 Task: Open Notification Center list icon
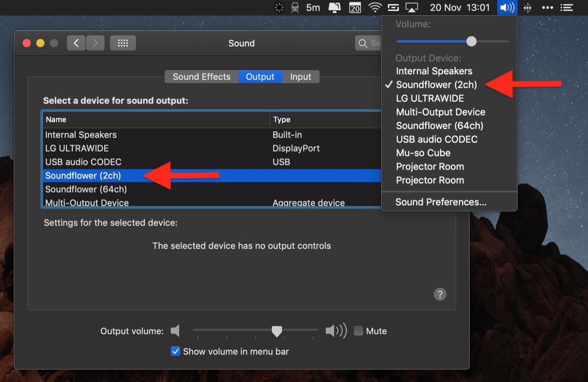coord(566,7)
